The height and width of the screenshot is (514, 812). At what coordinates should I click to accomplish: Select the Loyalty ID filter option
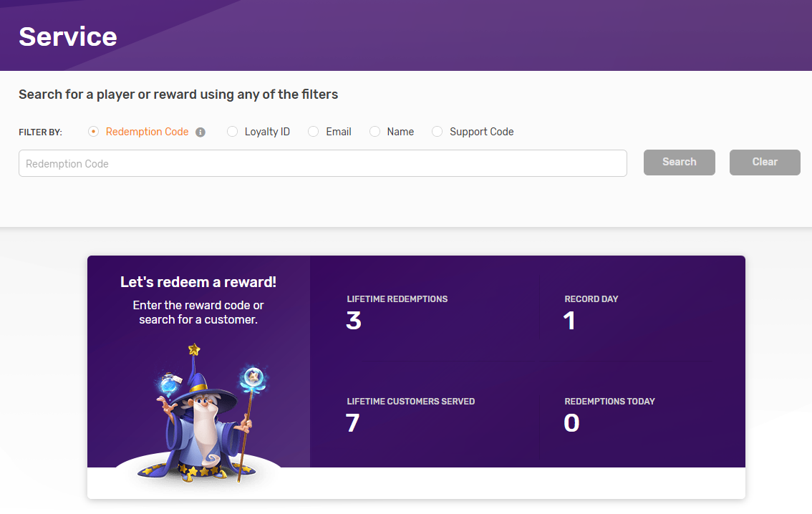pos(232,132)
